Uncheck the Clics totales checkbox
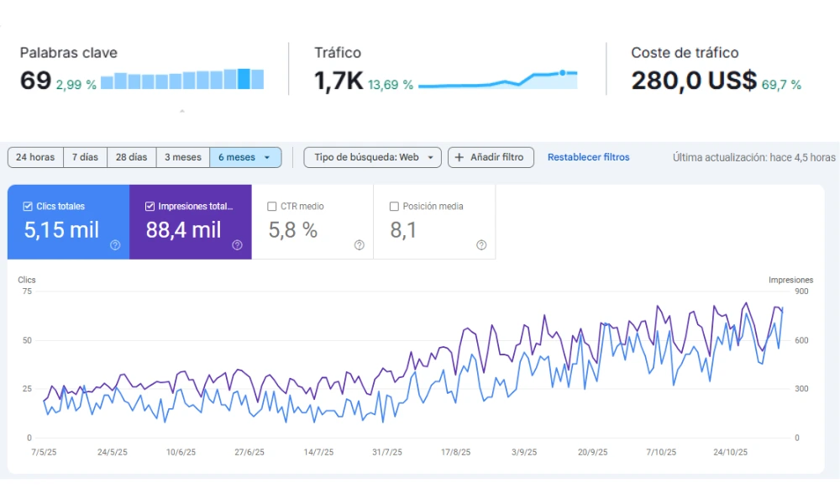The image size is (840, 504). 28,206
